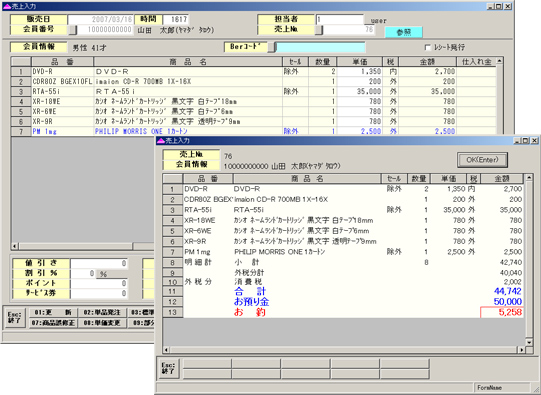Click blue PHILIP MORRIS ONE name in back window
The width and height of the screenshot is (541, 395).
click(x=141, y=132)
